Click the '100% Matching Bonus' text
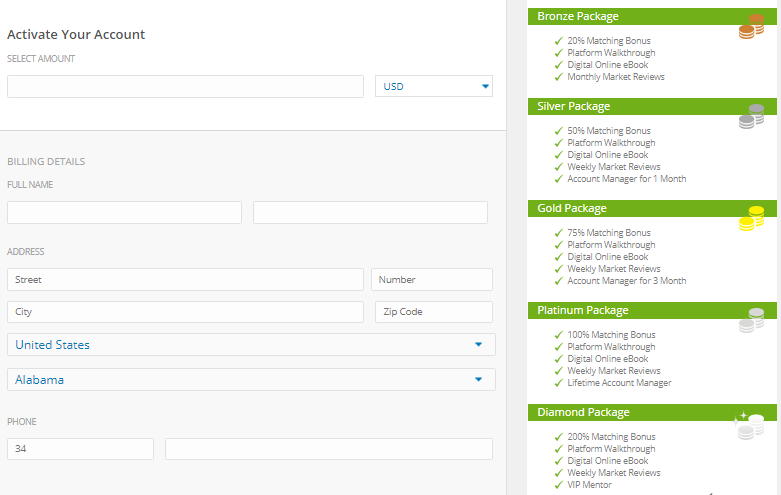Viewport: 781px width, 495px height. click(611, 335)
